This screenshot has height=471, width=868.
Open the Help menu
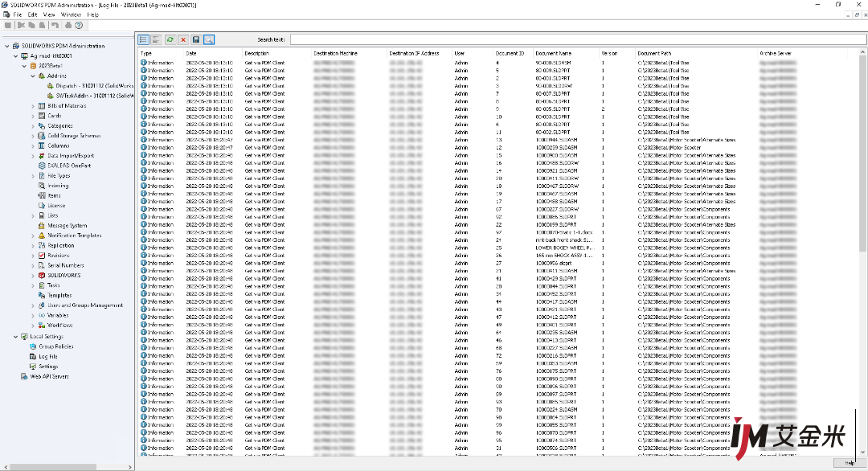[92, 15]
